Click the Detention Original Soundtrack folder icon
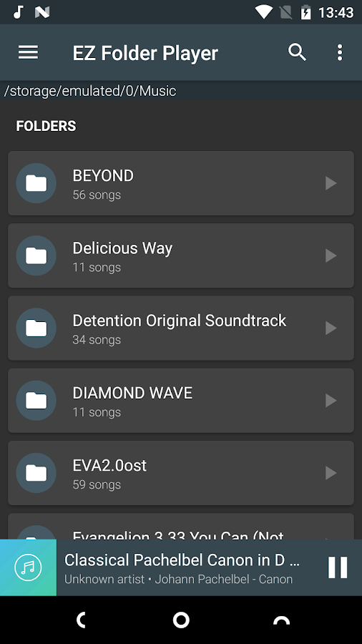The height and width of the screenshot is (644, 362). coord(36,328)
